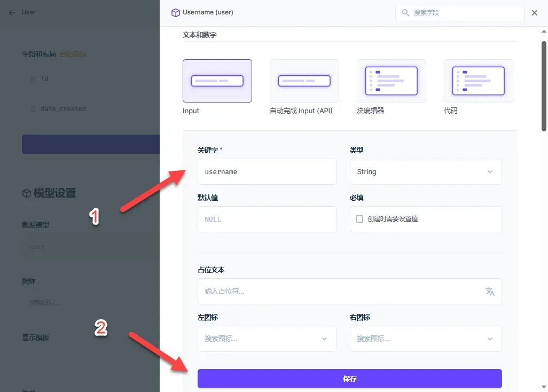Screen dimensions: 548x392
Task: Open the 类型 String dropdown
Action: tap(426, 171)
